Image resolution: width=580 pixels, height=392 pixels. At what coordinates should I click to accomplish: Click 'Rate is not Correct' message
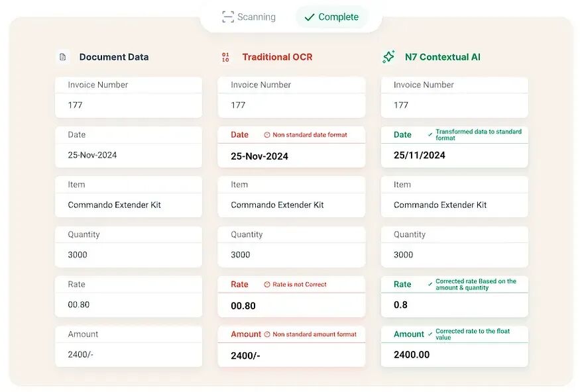tap(300, 285)
